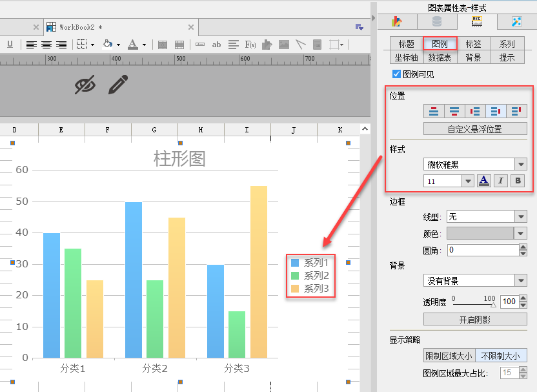Open the borders toolbar dropdown arrow
Screen dimensions: 537x392
(92, 45)
